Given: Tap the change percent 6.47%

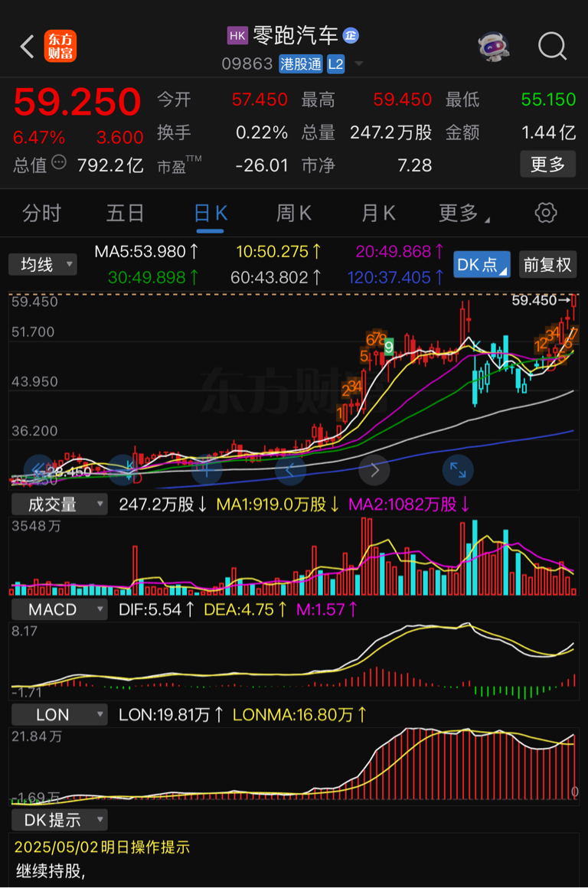Looking at the screenshot, I should pos(39,137).
